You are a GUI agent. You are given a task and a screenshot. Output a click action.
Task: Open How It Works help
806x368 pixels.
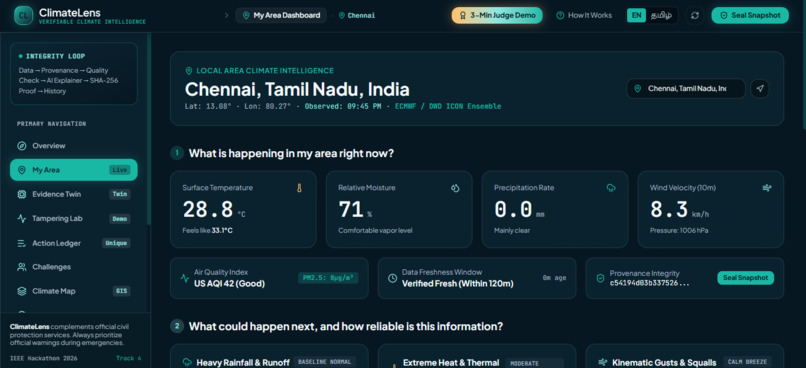click(x=584, y=15)
